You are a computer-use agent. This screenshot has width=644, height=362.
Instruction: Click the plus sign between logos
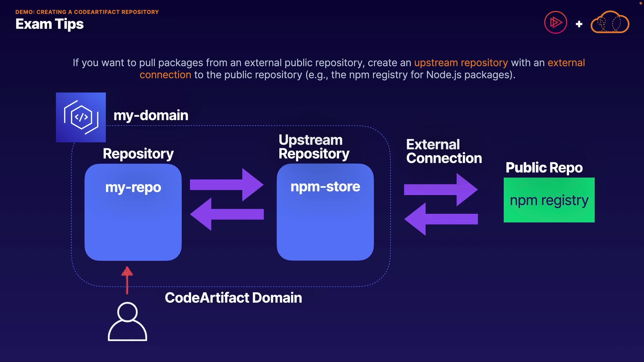click(579, 24)
